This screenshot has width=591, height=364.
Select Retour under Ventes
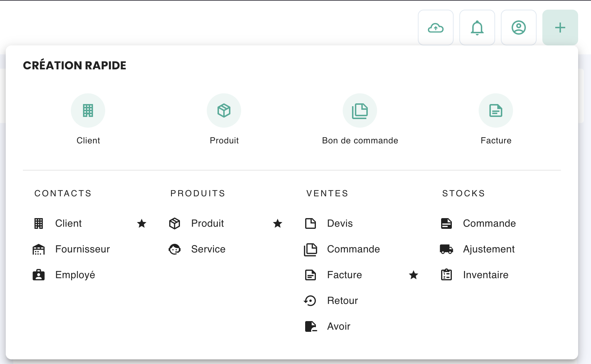[x=342, y=301]
